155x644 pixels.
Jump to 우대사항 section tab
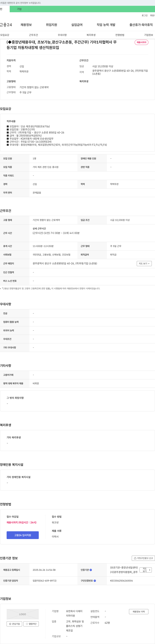tap(62, 35)
